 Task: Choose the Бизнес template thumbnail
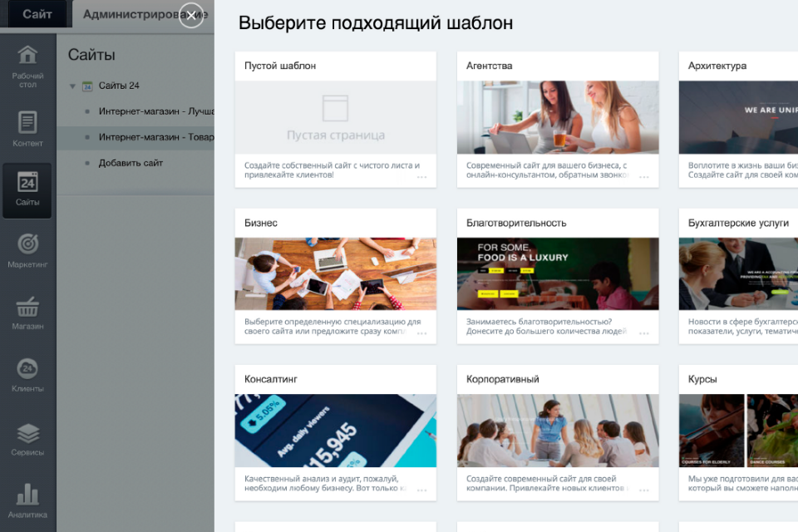pyautogui.click(x=335, y=273)
